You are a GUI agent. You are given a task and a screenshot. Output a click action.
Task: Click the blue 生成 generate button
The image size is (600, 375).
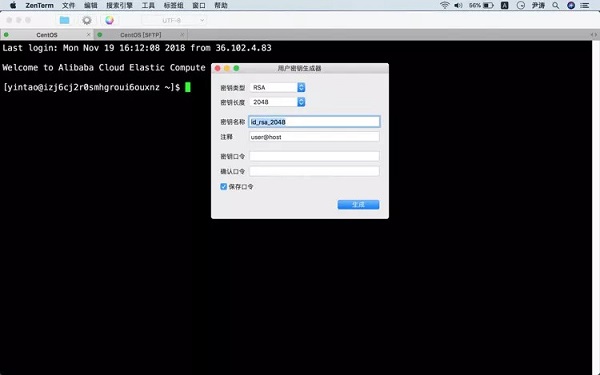click(x=358, y=205)
